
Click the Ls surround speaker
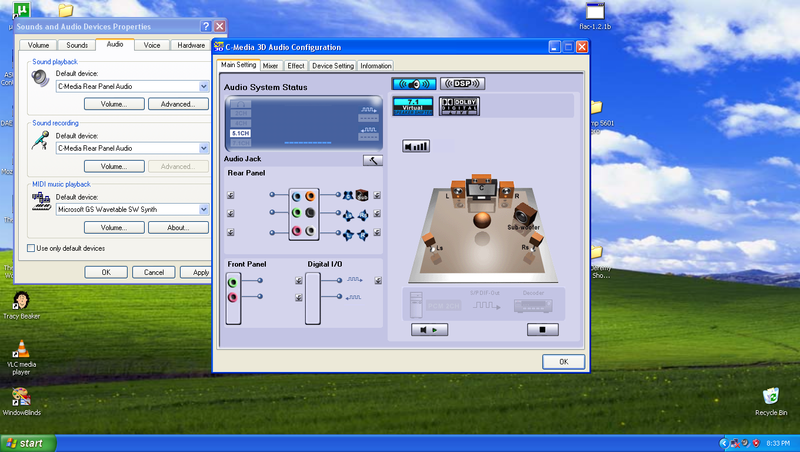point(430,243)
